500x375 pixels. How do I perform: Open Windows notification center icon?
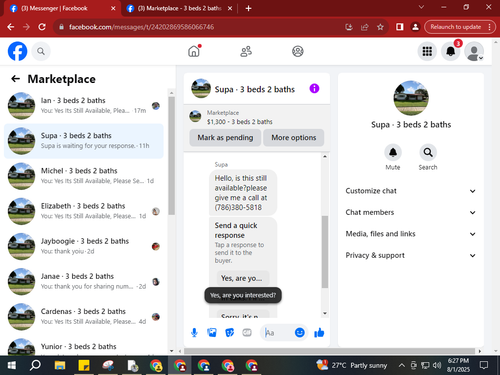(484, 365)
